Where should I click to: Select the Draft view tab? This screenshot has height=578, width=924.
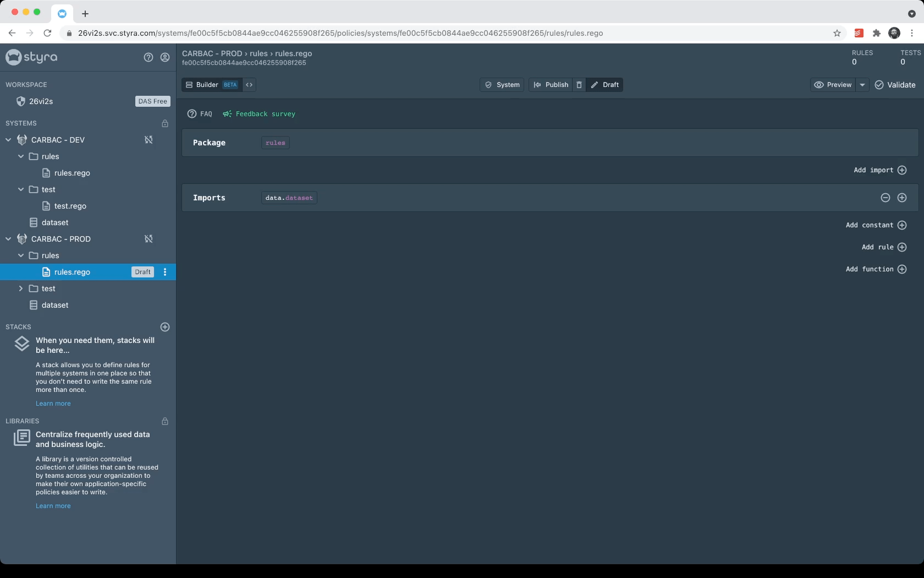[604, 85]
